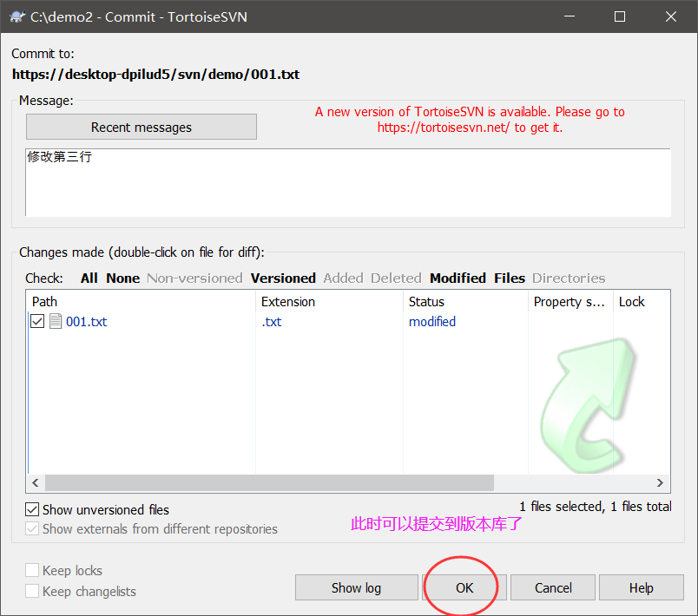Click the commit URL https://desktop-dpilud5/svn/demo/001.txt

pyautogui.click(x=155, y=74)
